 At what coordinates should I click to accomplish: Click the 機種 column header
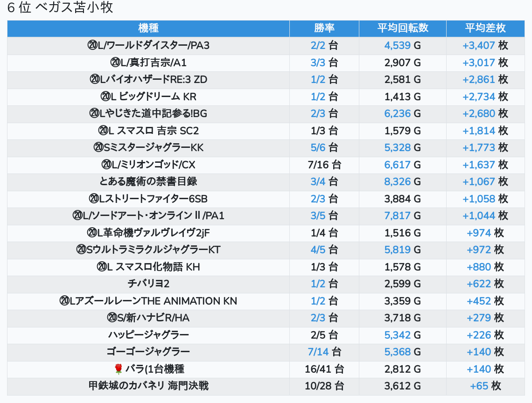click(148, 28)
